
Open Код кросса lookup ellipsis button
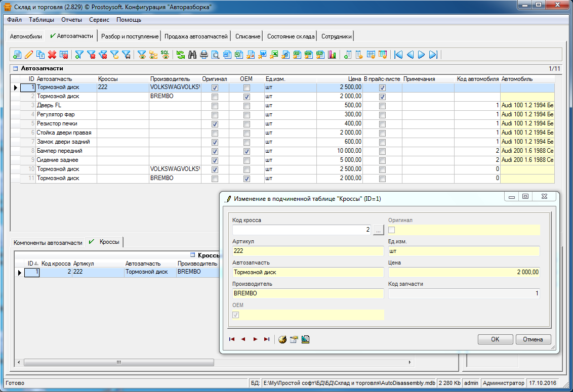379,230
